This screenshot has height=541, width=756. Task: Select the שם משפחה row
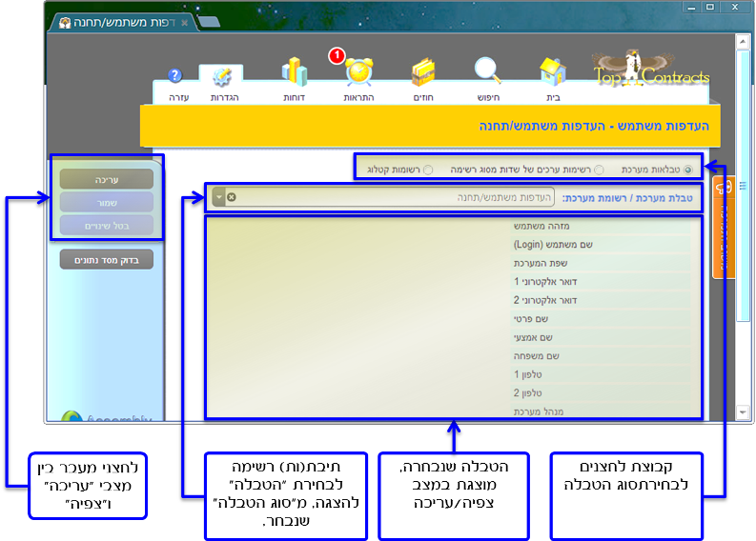click(x=601, y=356)
